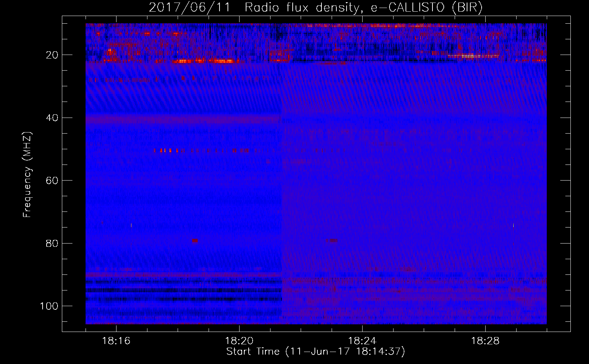Click the 100 frequency tick label
589x364 pixels.
tap(49, 306)
